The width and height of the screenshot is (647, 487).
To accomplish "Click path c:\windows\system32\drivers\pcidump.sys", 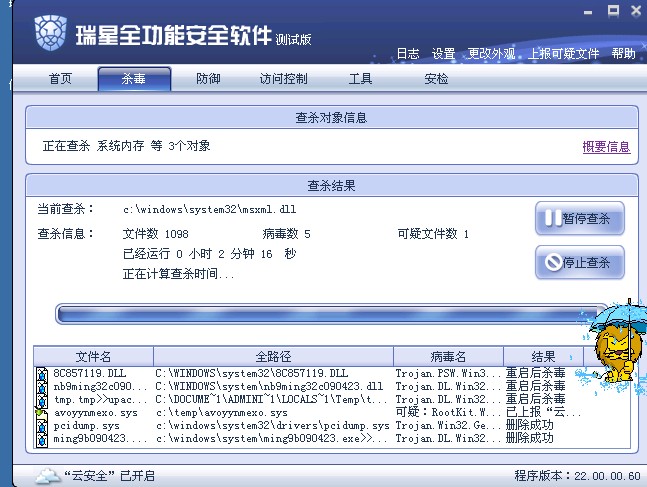I will click(272, 426).
